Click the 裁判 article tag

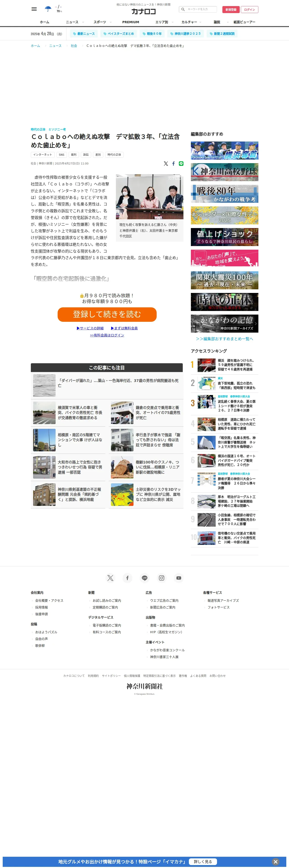click(x=74, y=155)
